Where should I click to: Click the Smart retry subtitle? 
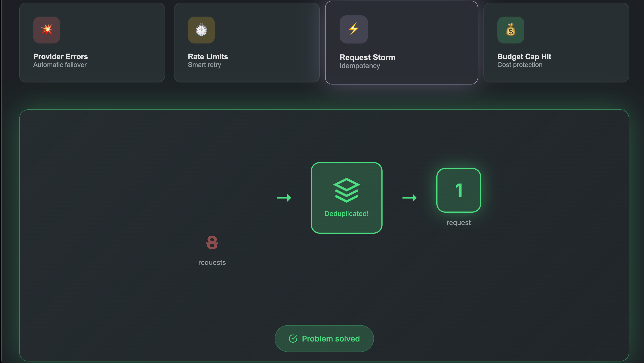204,65
